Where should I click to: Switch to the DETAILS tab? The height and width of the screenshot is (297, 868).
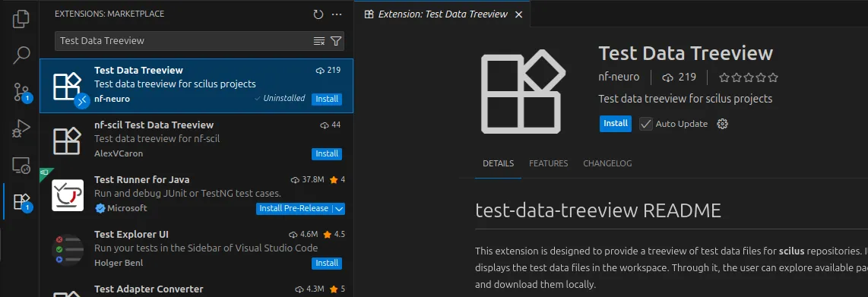pyautogui.click(x=498, y=164)
